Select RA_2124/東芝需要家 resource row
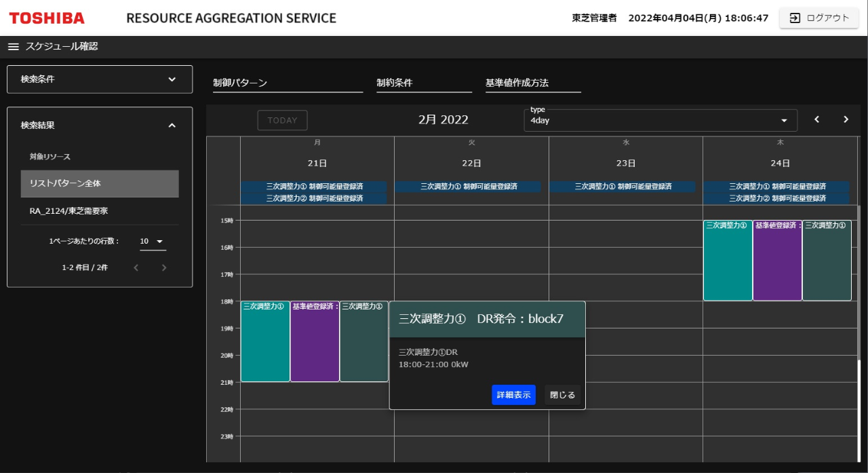This screenshot has height=473, width=868. [100, 211]
